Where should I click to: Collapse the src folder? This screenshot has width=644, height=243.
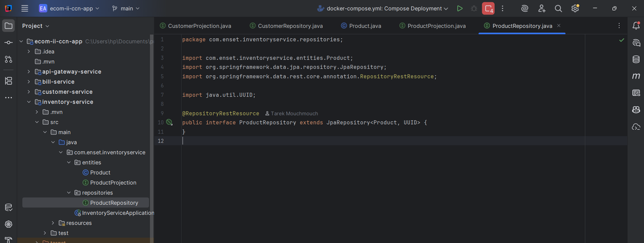(x=36, y=122)
